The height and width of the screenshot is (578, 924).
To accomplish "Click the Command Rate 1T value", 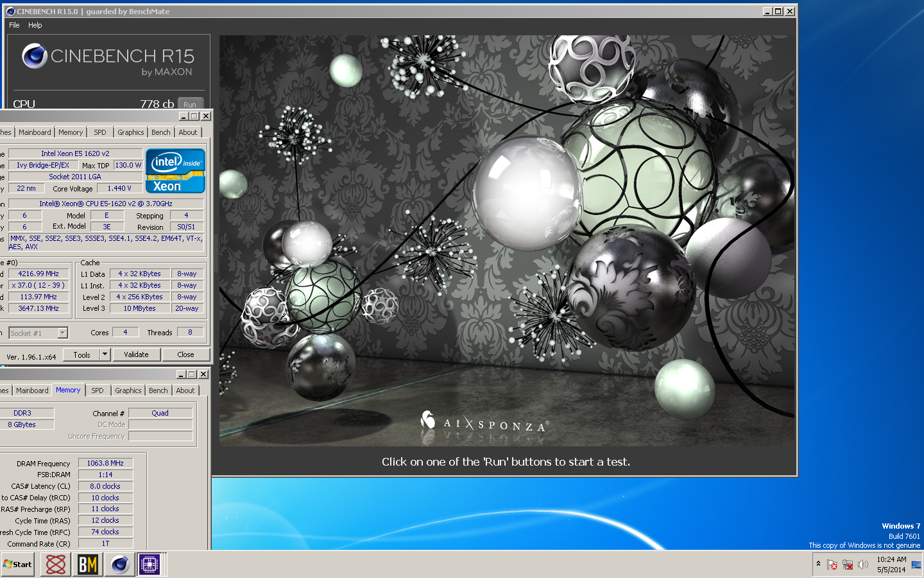I will coord(105,543).
